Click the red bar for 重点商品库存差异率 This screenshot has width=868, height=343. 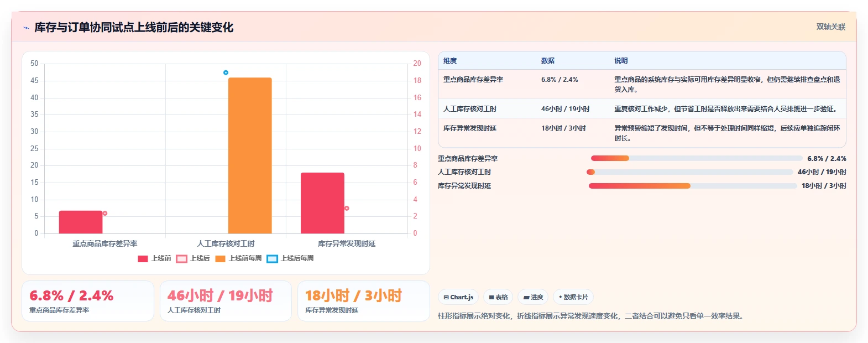click(81, 222)
